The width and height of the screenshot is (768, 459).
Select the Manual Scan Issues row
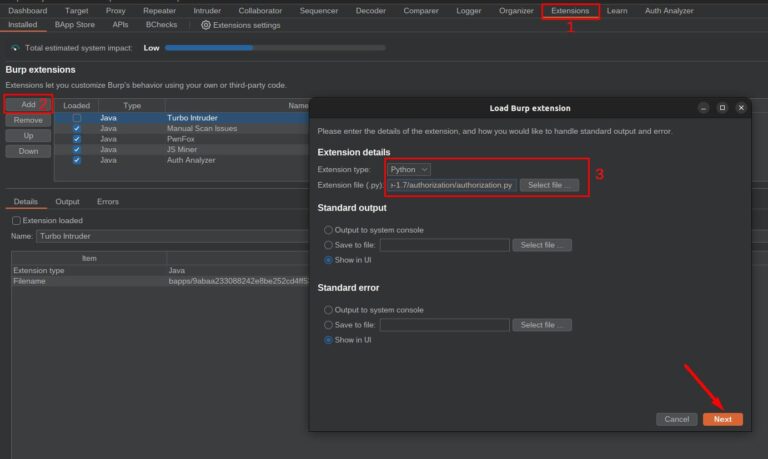182,128
